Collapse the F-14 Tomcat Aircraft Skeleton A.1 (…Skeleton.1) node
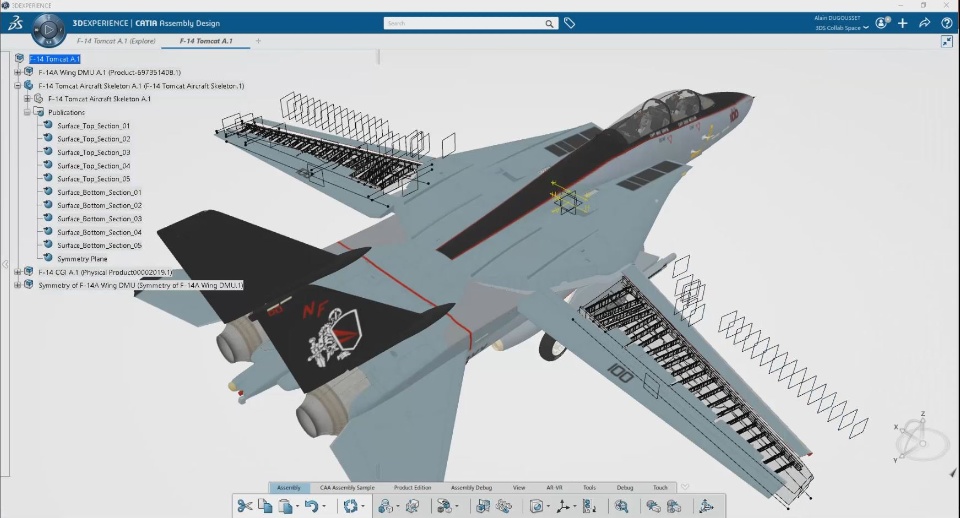The width and height of the screenshot is (960, 518). (18, 86)
